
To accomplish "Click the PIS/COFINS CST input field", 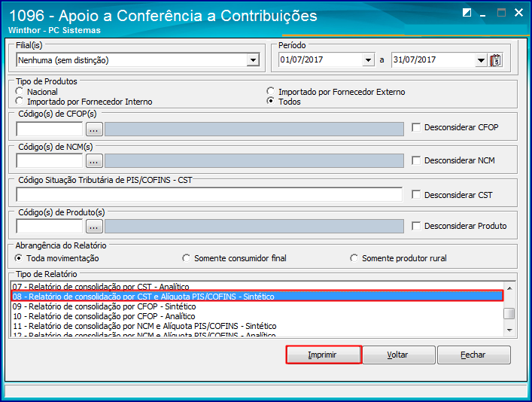I will [209, 194].
